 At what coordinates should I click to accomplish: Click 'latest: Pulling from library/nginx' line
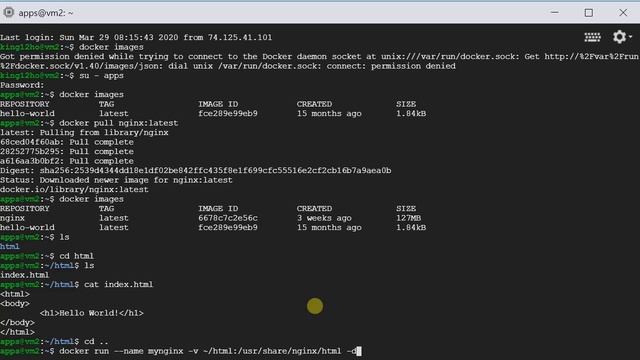coord(84,133)
